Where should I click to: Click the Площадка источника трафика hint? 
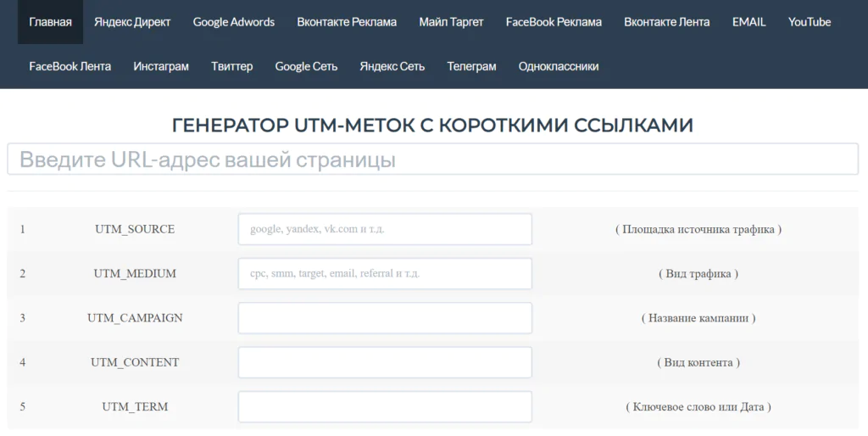(698, 229)
